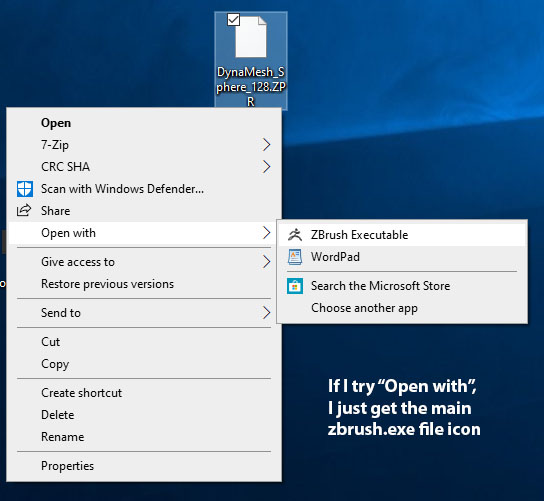This screenshot has width=544, height=501.
Task: Click the Windows Defender shield icon
Action: [x=25, y=189]
